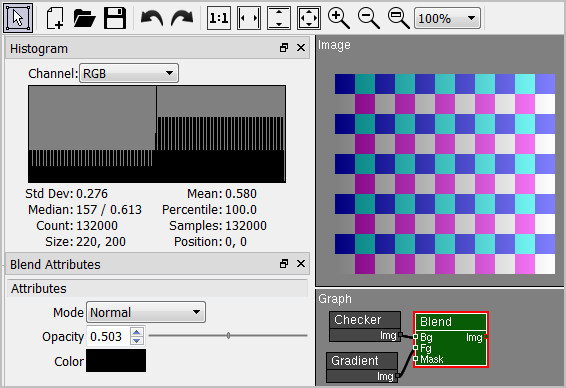Click the Checker Img output port

(400, 335)
